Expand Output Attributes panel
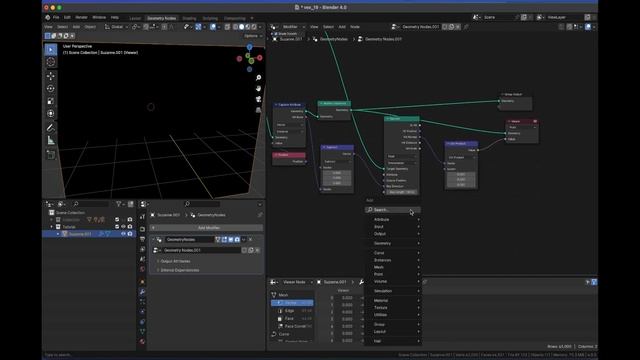640x360 pixels. [175, 261]
